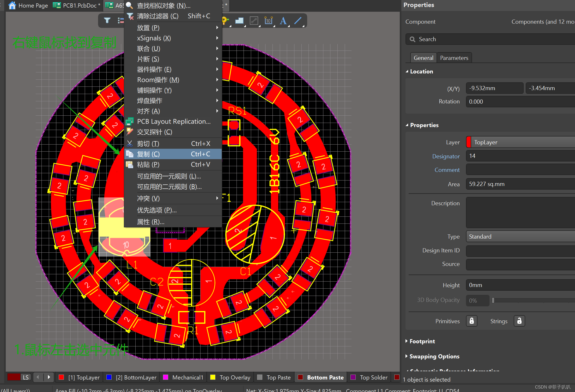
Task: Click the PCB Layout Replication icon
Action: tap(130, 122)
